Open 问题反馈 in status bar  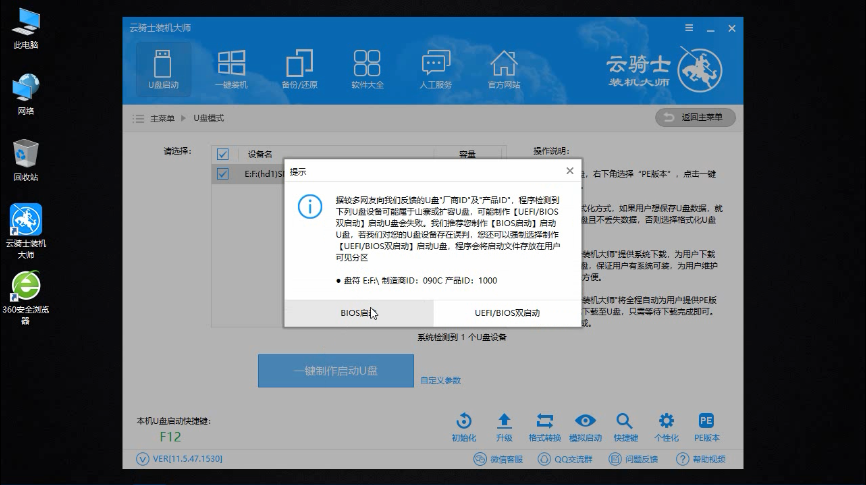pyautogui.click(x=633, y=459)
